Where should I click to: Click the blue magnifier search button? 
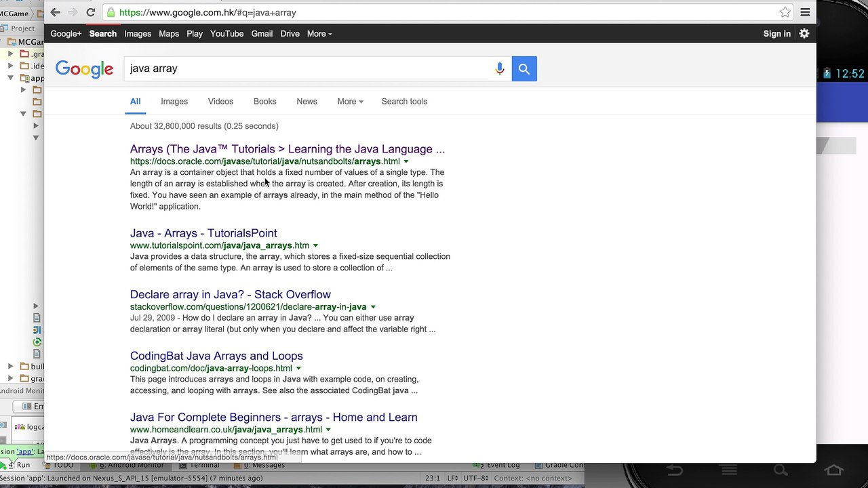[524, 68]
